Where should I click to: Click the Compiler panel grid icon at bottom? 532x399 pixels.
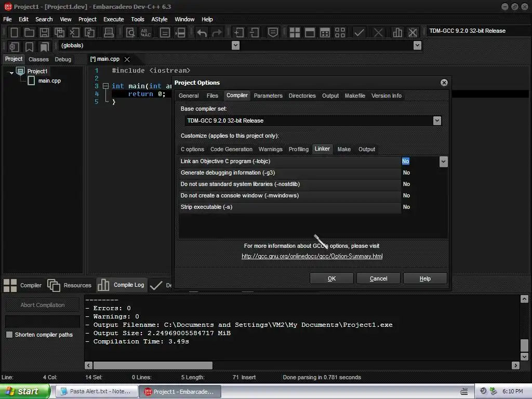tap(10, 285)
